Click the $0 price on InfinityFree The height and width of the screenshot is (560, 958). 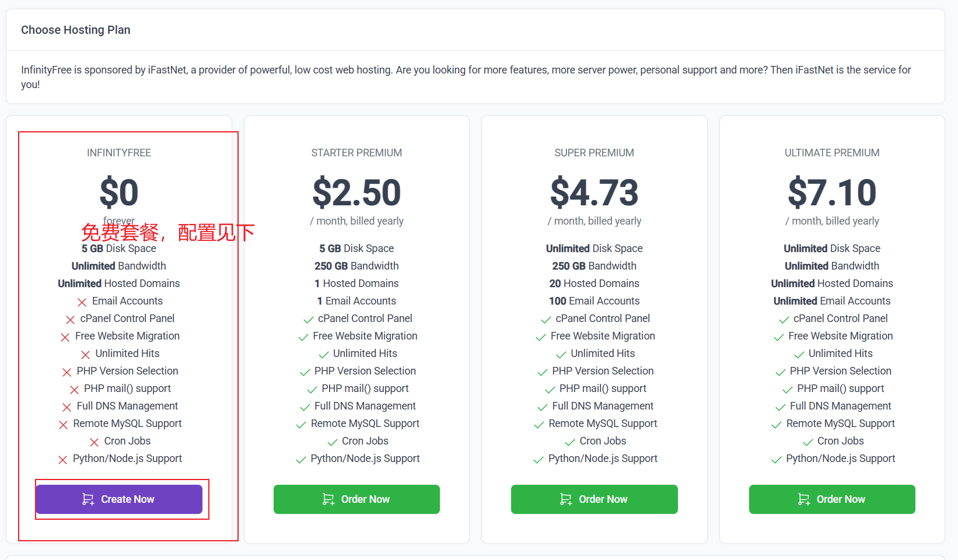[119, 192]
